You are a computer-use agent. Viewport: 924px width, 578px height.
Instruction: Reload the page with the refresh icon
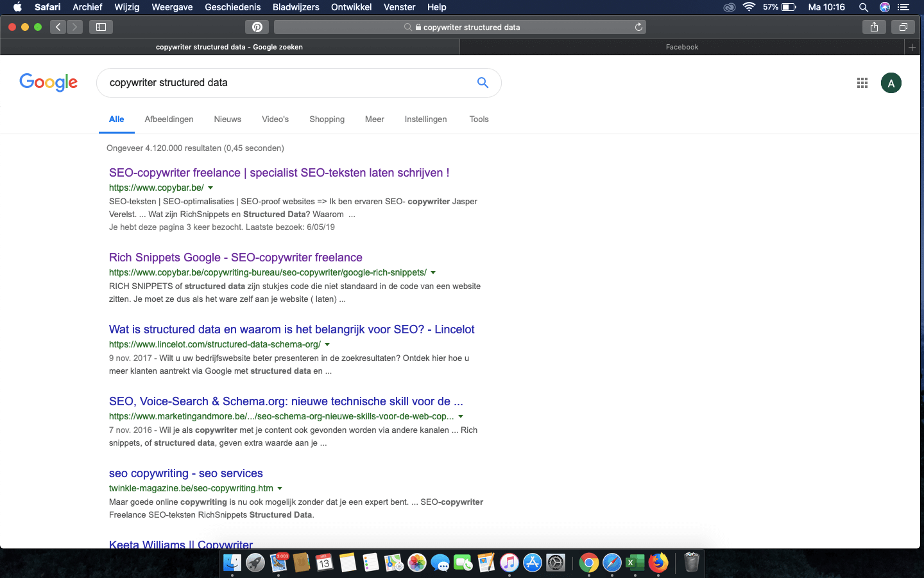(x=638, y=27)
